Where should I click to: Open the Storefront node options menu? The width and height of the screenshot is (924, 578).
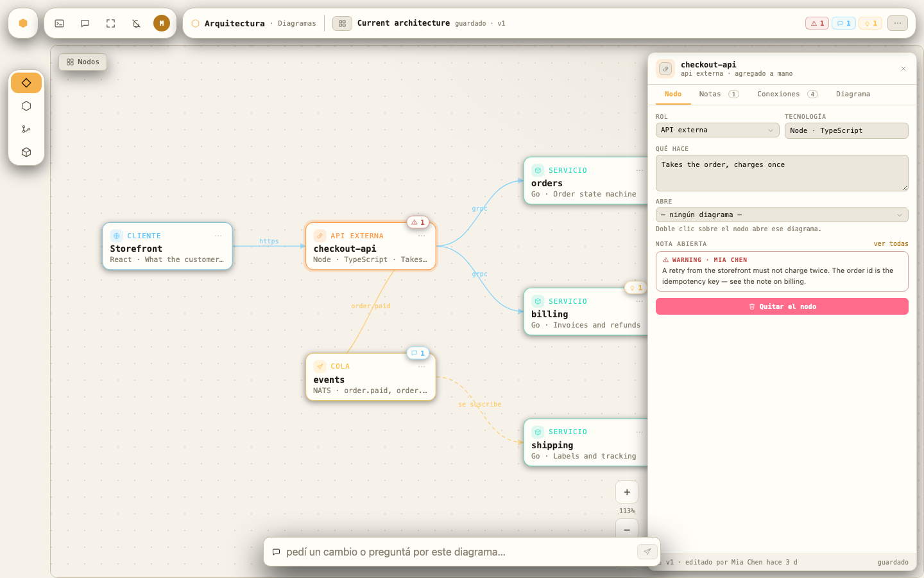pos(218,236)
